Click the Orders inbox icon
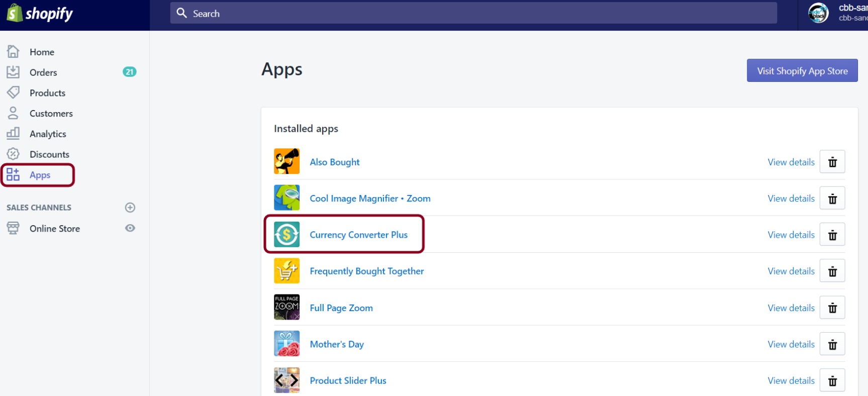Screen dimensions: 868x396 pyautogui.click(x=13, y=72)
